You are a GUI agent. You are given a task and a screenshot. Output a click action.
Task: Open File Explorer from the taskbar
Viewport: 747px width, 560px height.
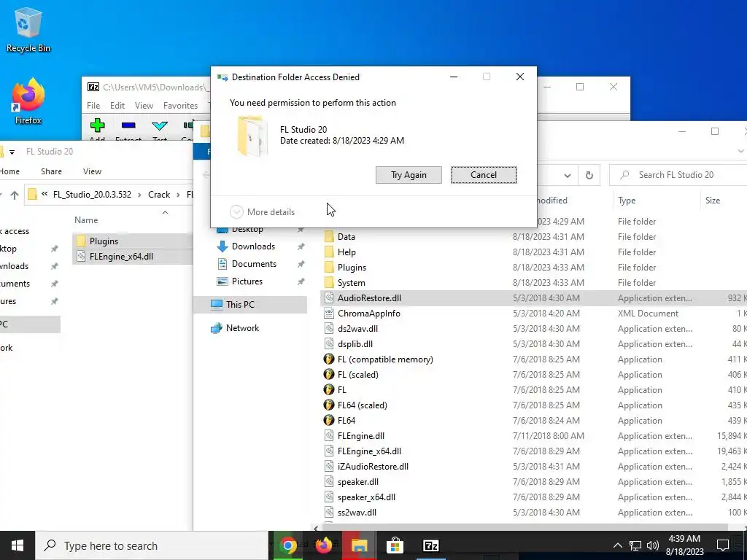coord(360,545)
